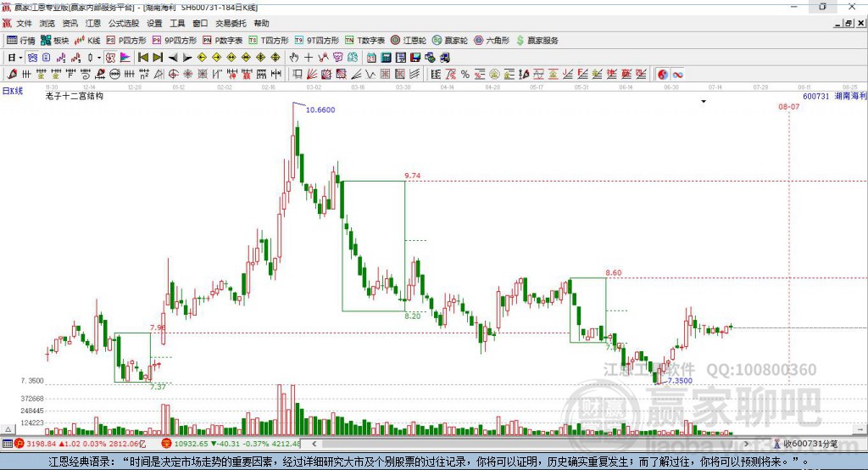The height and width of the screenshot is (470, 868).
Task: Open the 文件 menu
Action: click(24, 23)
